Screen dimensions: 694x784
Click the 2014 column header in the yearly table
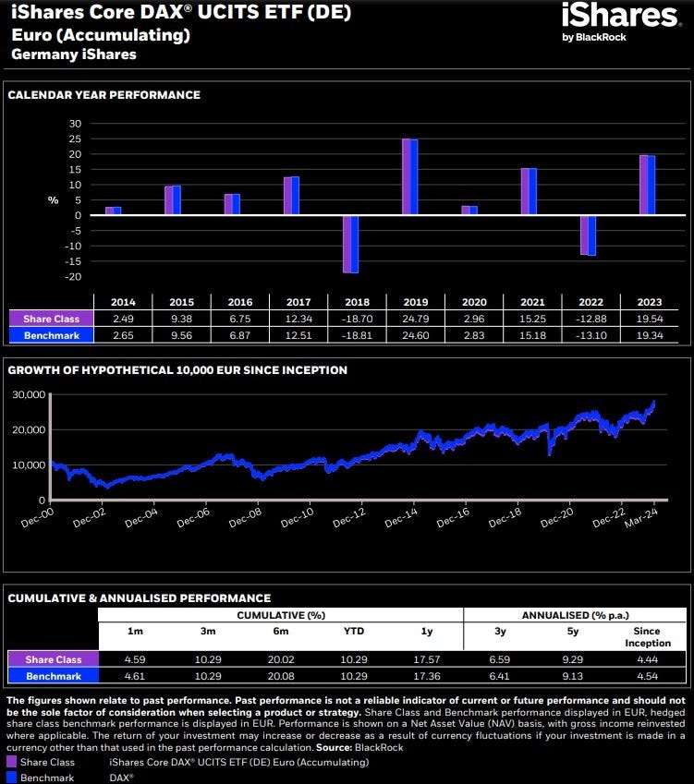click(x=123, y=302)
